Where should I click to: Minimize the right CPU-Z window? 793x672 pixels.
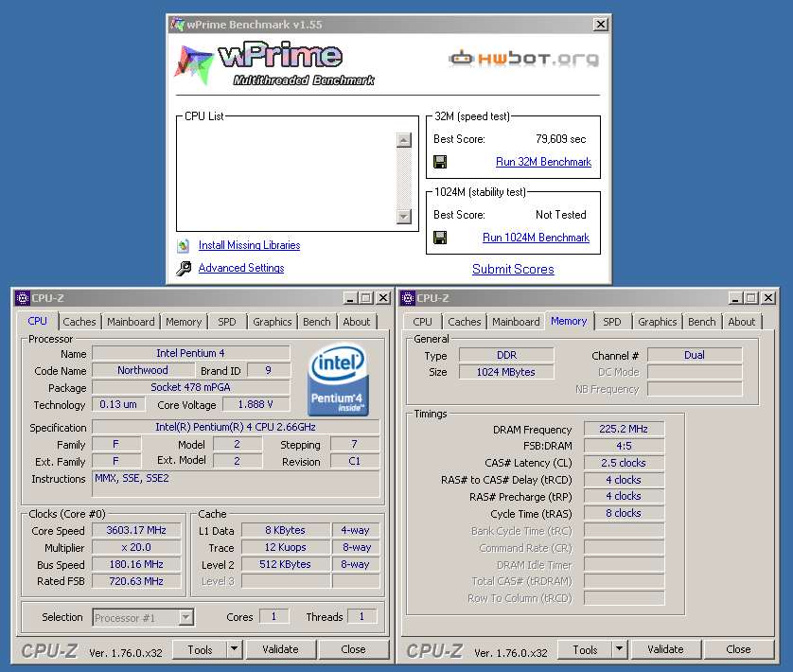click(735, 298)
